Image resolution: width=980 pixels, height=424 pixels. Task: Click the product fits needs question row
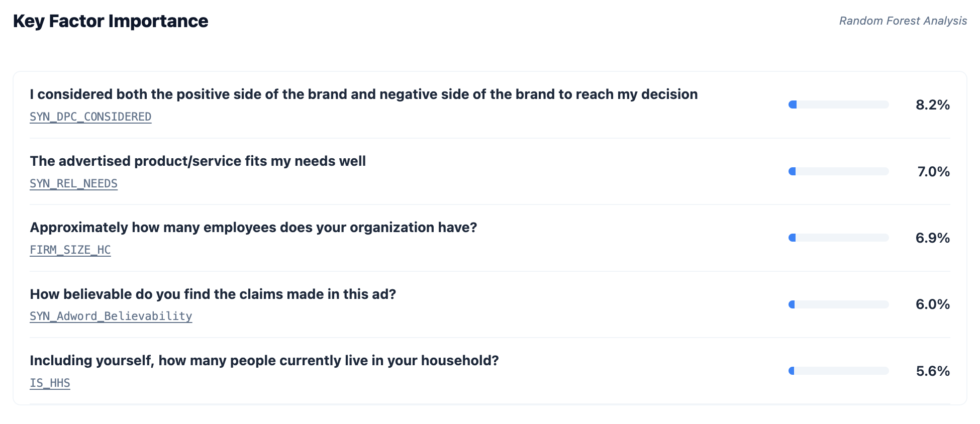pos(198,161)
